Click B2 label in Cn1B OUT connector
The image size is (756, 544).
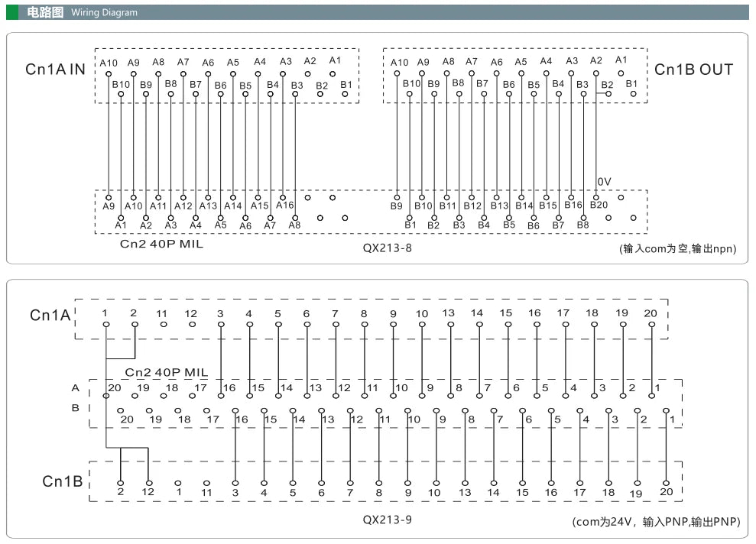(x=607, y=85)
